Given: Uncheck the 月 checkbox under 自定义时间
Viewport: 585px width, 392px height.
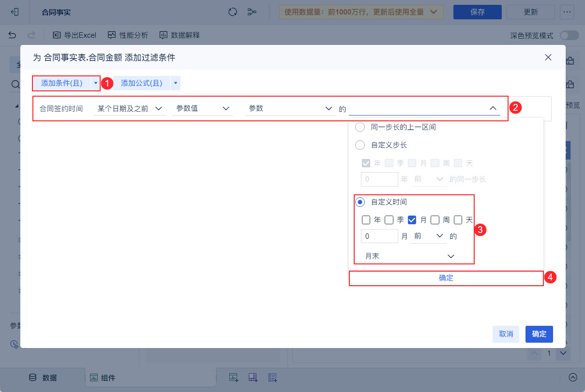Looking at the screenshot, I should (412, 220).
